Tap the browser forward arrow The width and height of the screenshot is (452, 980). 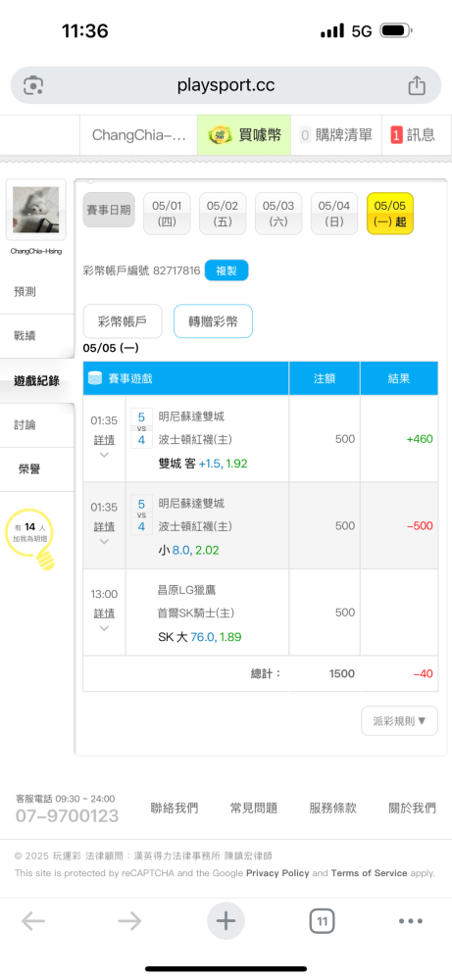(129, 920)
